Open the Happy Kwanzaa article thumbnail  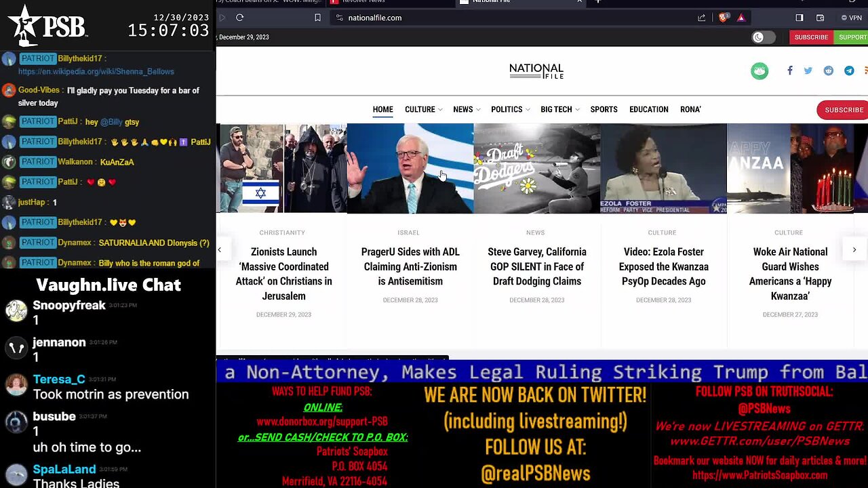click(x=790, y=169)
